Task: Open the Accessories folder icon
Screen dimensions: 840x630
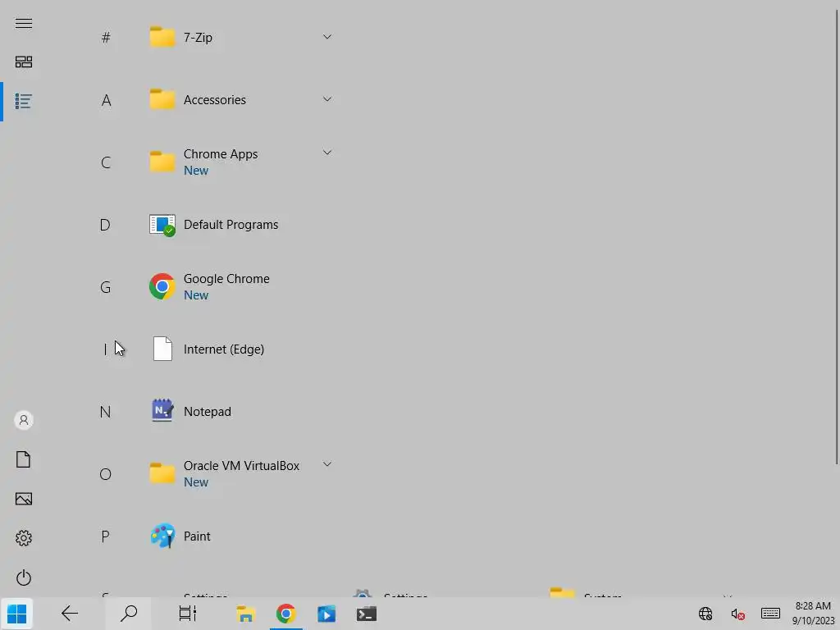Action: pyautogui.click(x=162, y=99)
